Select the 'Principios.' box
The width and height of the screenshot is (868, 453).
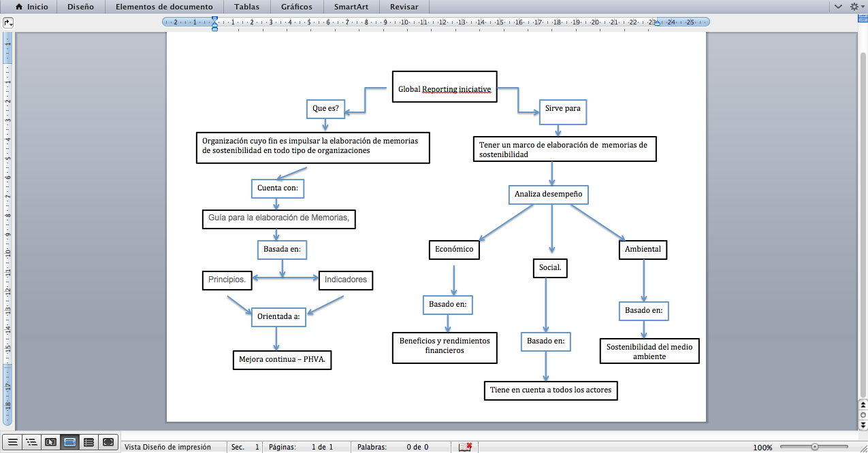click(x=228, y=280)
